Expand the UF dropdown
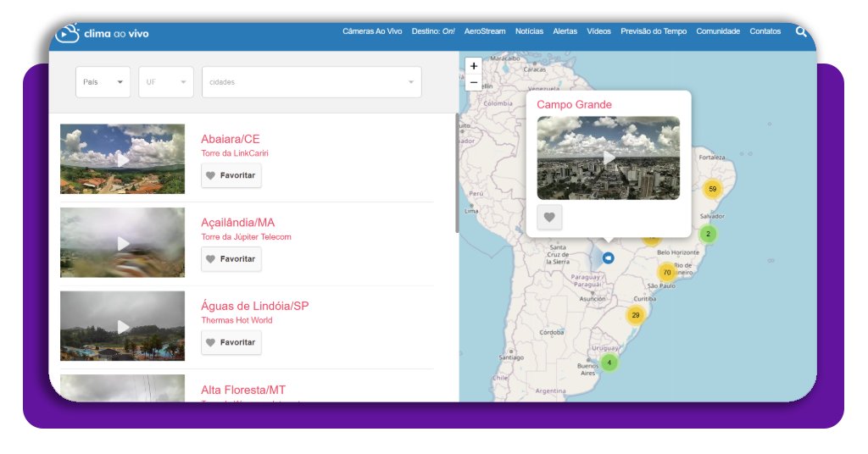The width and height of the screenshot is (868, 454). coord(166,82)
